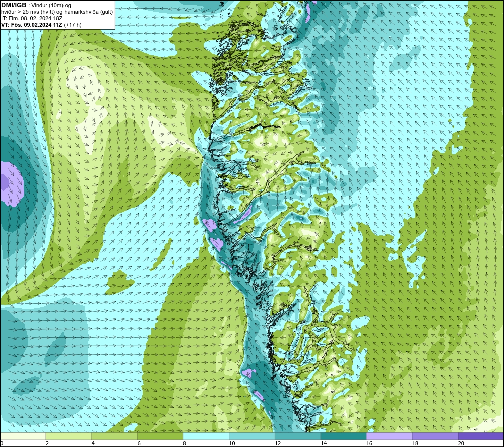Click the 10–12 m/s legend swatch

(252, 436)
